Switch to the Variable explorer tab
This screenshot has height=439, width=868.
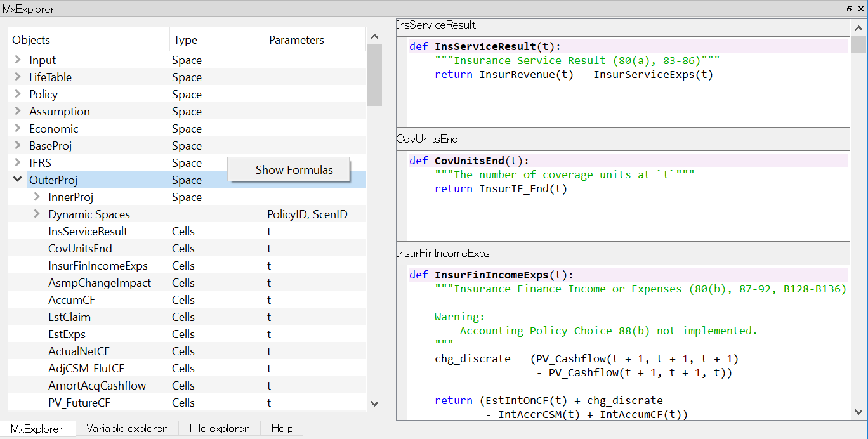click(x=126, y=428)
